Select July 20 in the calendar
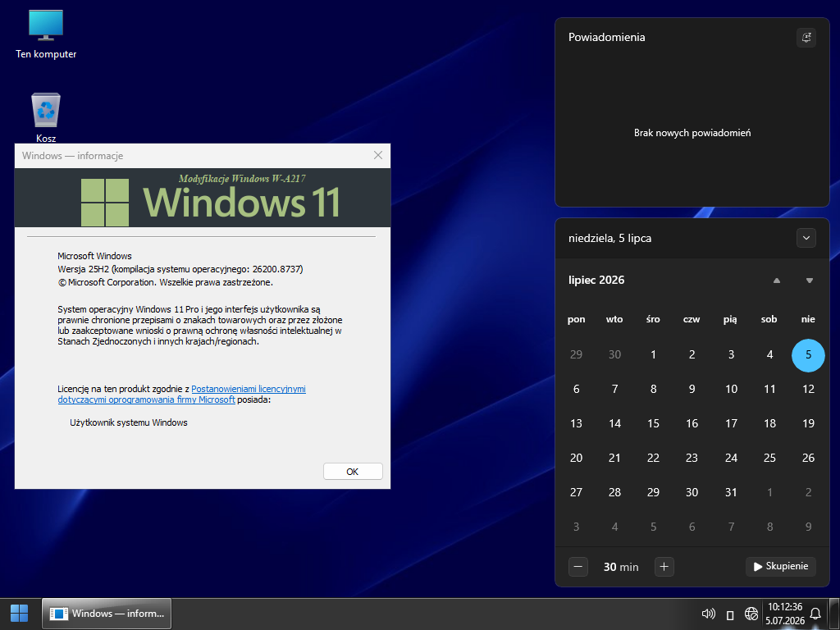This screenshot has height=630, width=840. [x=576, y=458]
